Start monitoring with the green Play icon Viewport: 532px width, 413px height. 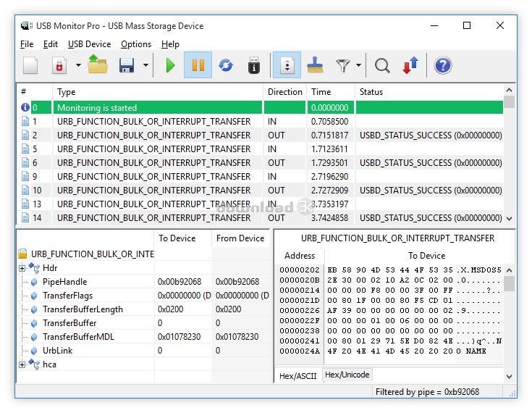170,65
